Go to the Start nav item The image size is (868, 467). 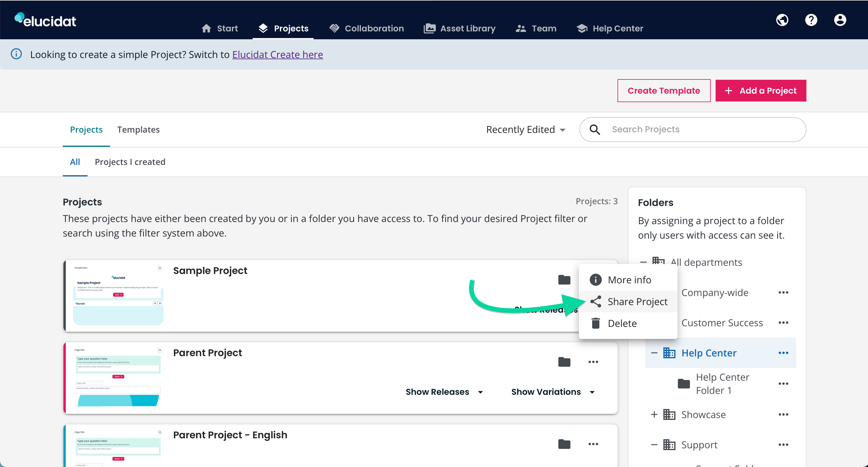coord(220,28)
